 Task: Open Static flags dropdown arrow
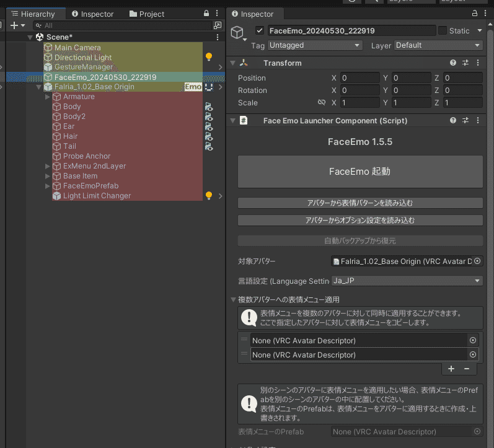pyautogui.click(x=480, y=30)
